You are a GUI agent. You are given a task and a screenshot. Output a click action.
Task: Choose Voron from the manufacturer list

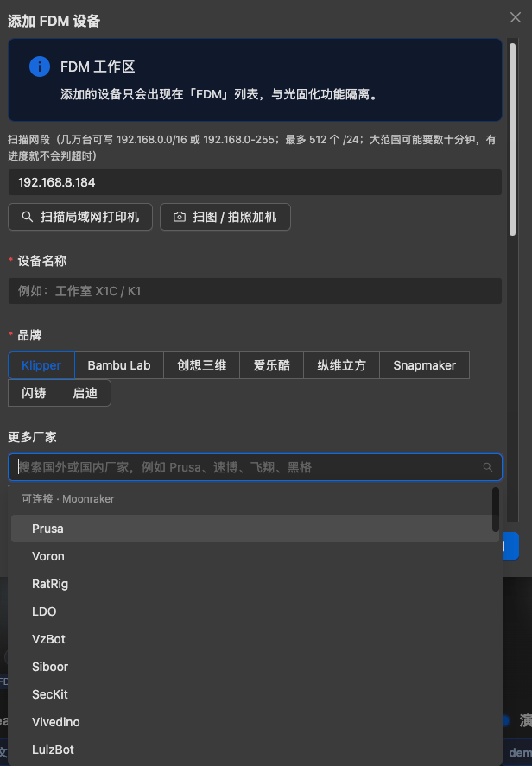[x=255, y=556]
